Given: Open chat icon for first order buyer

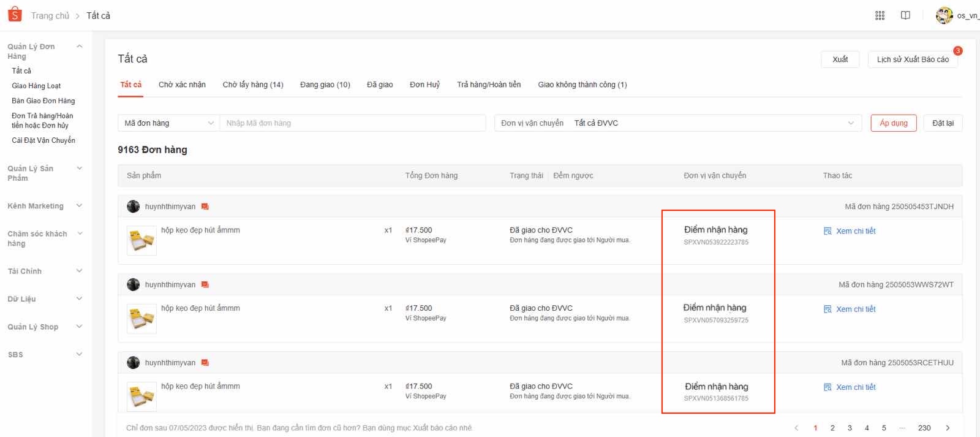Looking at the screenshot, I should pos(205,207).
